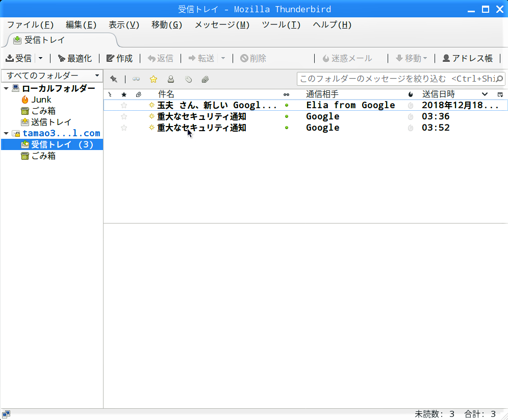This screenshot has width=508, height=420.
Task: Click the 未読数: 3 status text
Action: [435, 414]
